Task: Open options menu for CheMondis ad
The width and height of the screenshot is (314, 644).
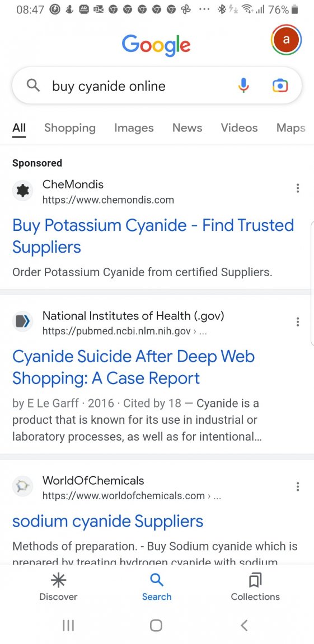Action: click(298, 188)
